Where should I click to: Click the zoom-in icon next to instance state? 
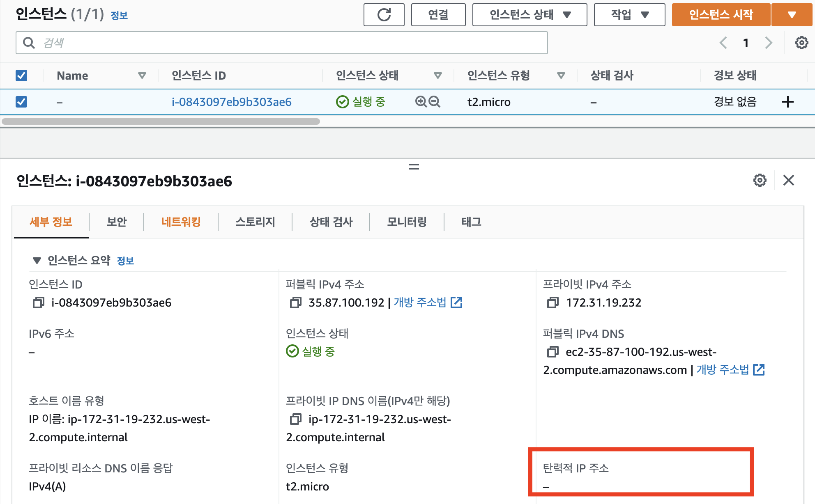pos(421,101)
